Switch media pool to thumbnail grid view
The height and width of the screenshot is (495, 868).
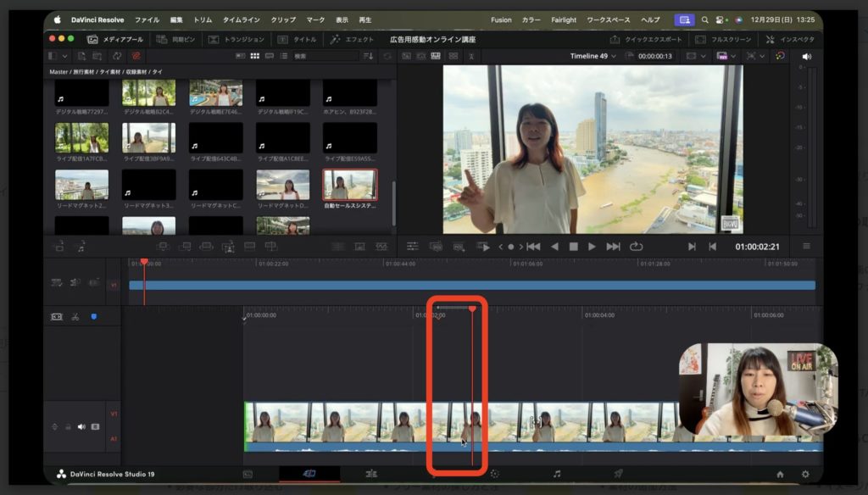[253, 56]
